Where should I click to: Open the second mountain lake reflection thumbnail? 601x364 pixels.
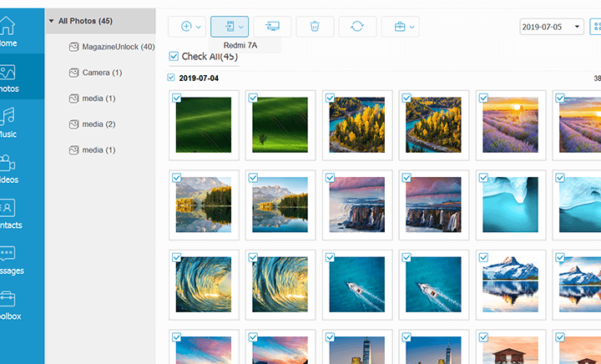280,205
